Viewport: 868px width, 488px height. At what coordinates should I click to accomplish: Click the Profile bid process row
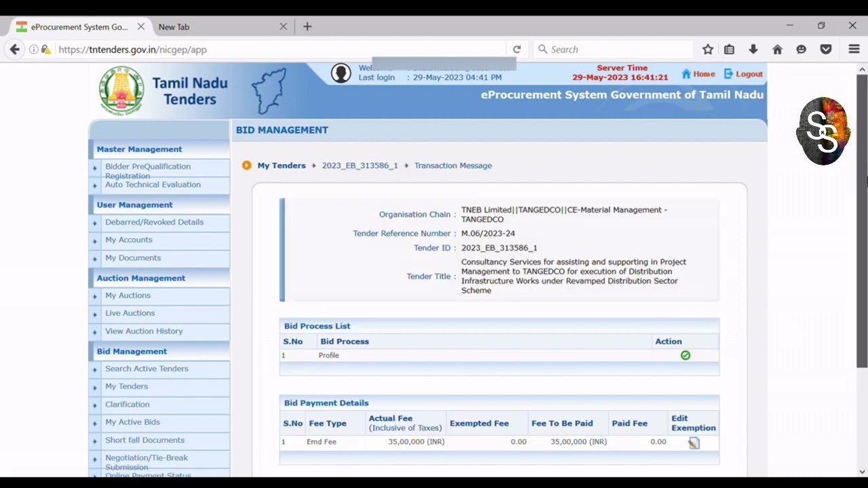click(499, 355)
